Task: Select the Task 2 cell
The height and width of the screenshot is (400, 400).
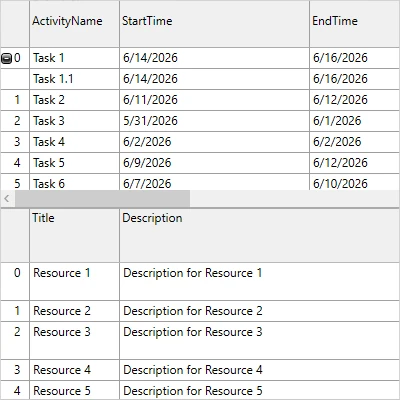Action: coord(74,100)
